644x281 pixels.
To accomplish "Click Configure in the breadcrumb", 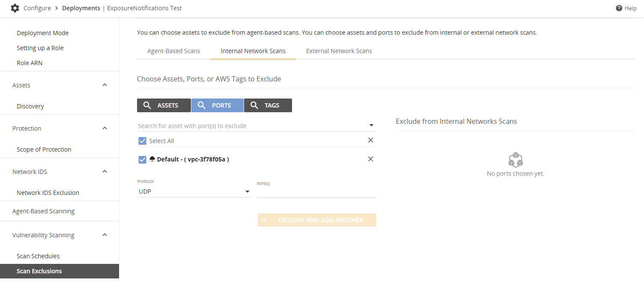I will click(37, 8).
